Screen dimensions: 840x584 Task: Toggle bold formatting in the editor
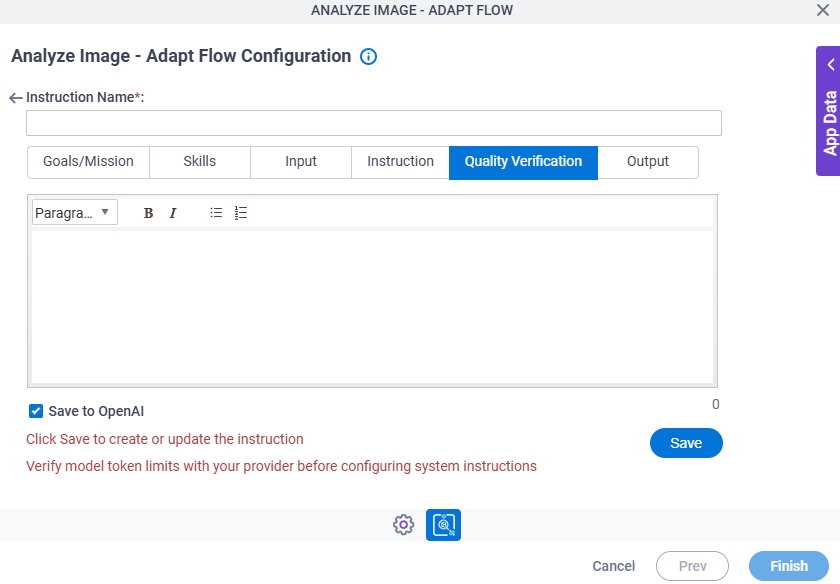[148, 213]
